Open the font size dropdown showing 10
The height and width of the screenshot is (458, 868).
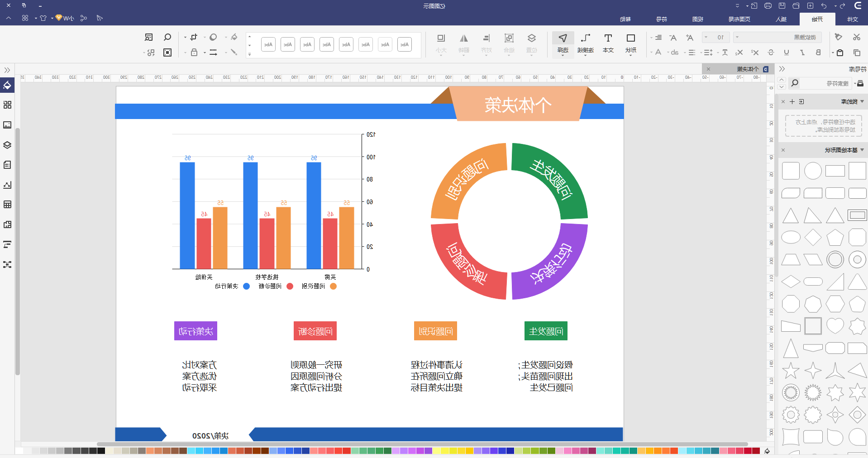coord(715,38)
